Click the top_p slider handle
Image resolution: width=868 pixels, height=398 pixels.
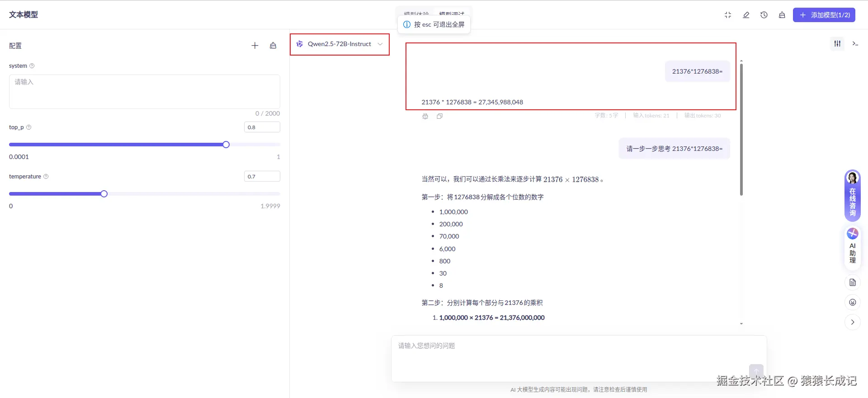(x=226, y=145)
